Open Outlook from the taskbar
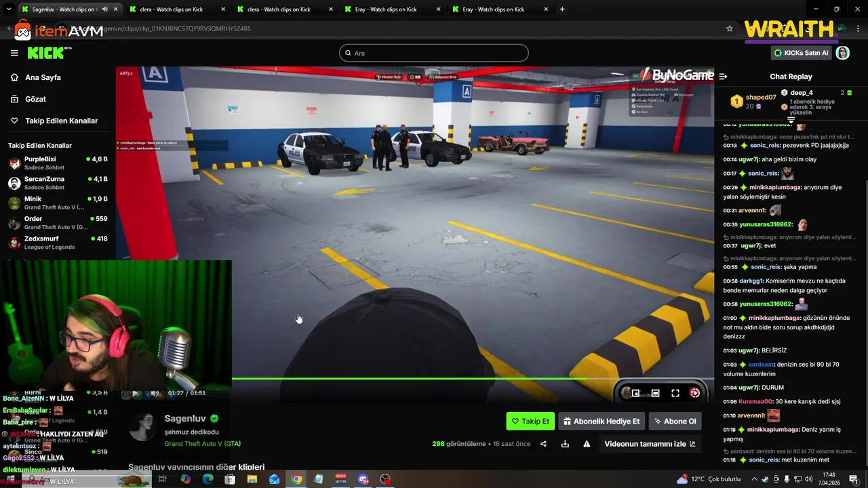Screen dimensions: 868x488 click(274, 479)
